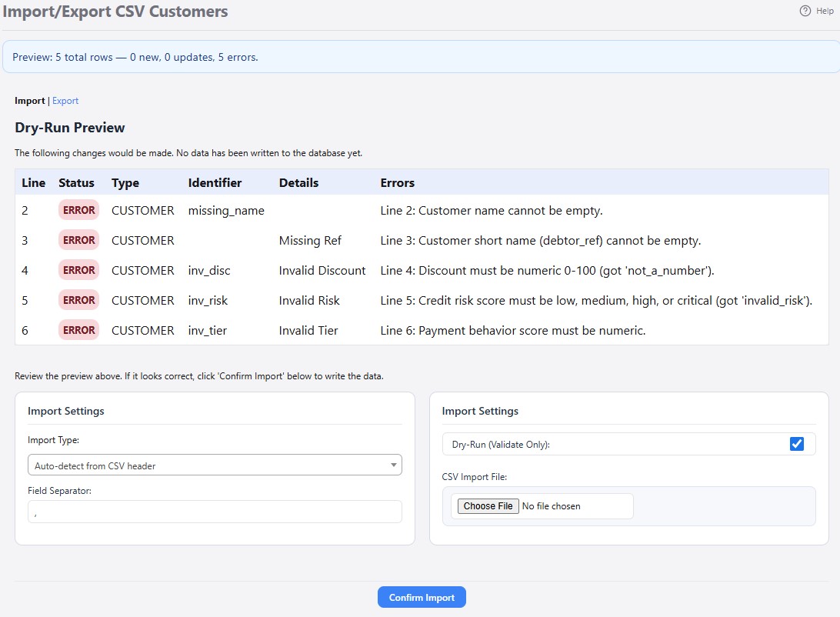Click the Confirm Import button
840x617 pixels.
point(422,597)
